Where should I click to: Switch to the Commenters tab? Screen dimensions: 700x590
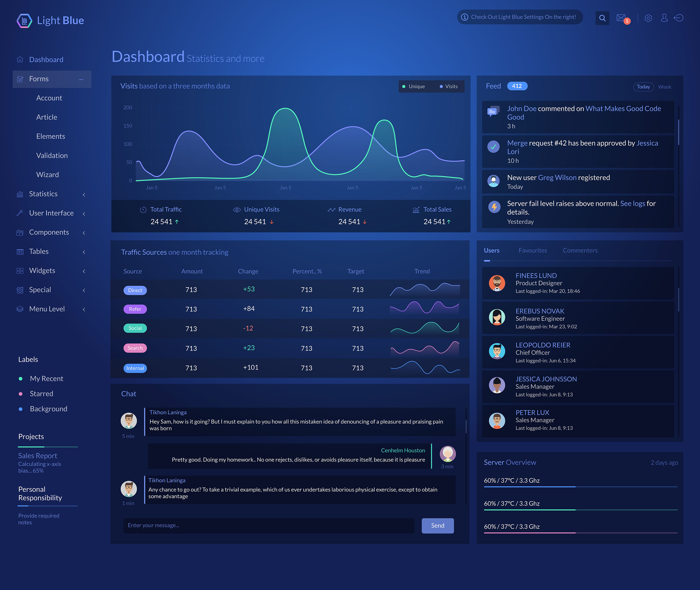coord(580,251)
